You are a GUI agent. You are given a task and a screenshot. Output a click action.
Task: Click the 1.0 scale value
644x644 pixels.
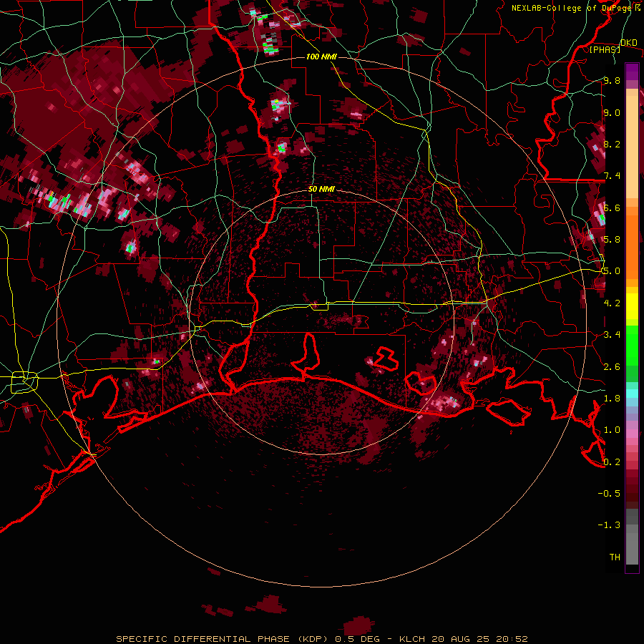pyautogui.click(x=612, y=430)
